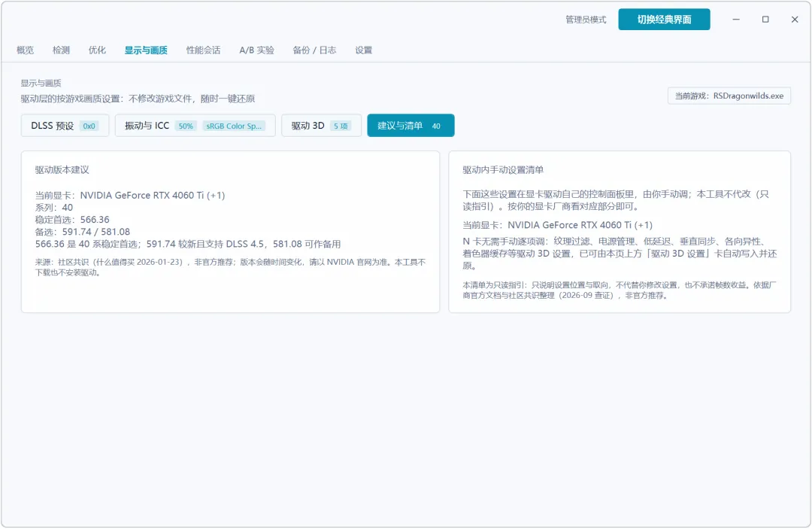Image resolution: width=812 pixels, height=529 pixels.
Task: Click the 50% badge
Action: (186, 126)
